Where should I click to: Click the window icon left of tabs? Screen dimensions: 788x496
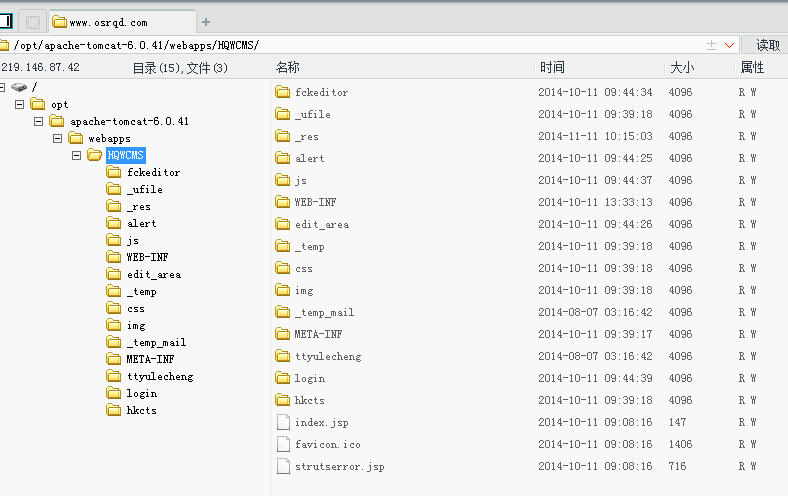pyautogui.click(x=6, y=21)
